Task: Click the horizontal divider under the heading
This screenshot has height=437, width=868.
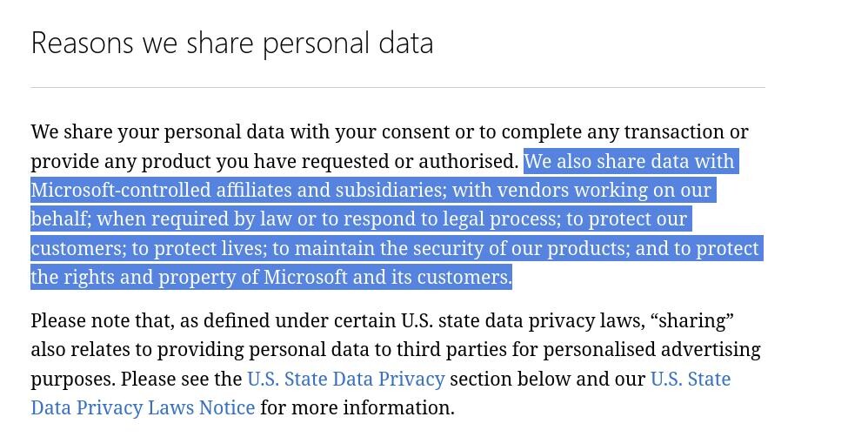Action: point(398,88)
